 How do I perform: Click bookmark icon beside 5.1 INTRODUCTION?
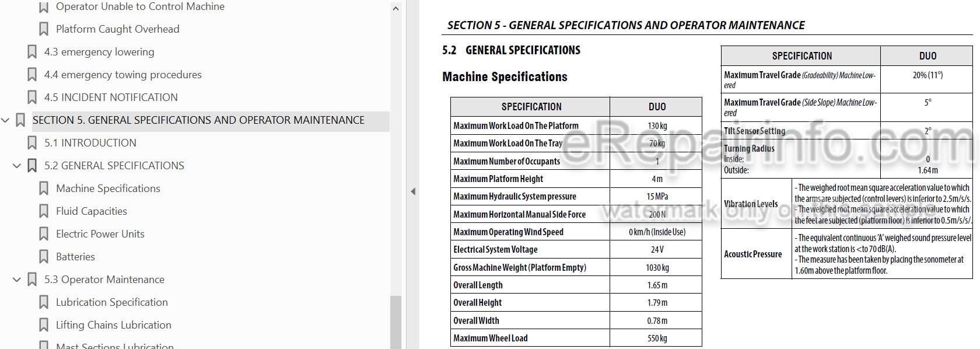[x=32, y=143]
